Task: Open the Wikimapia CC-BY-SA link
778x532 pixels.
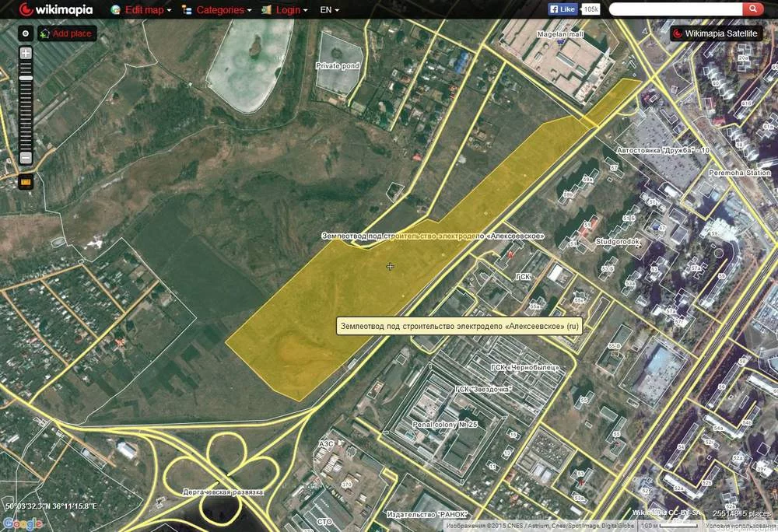Action: 667,513
